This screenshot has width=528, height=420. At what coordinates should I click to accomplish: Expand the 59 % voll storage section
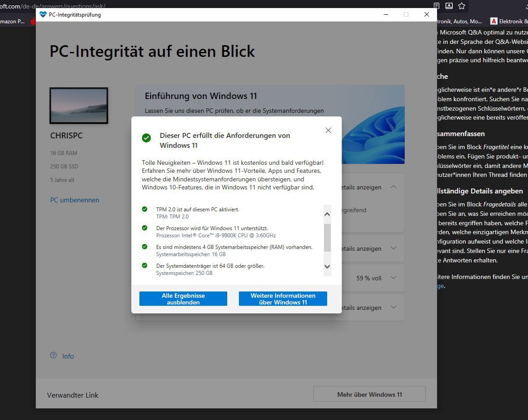pos(393,278)
